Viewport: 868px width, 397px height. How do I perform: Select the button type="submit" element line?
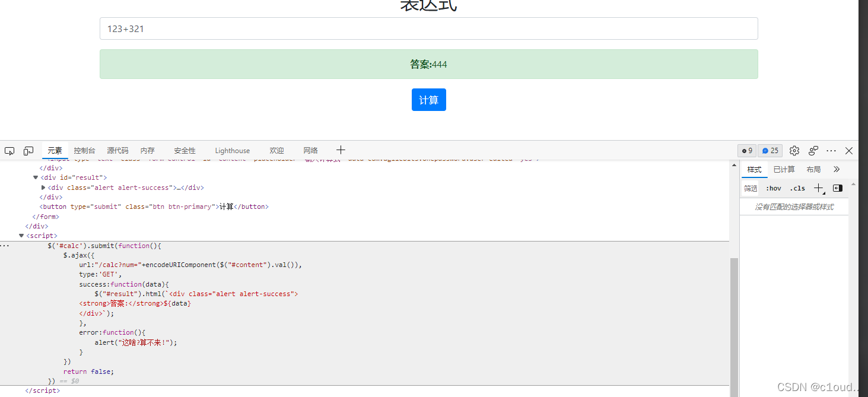154,207
